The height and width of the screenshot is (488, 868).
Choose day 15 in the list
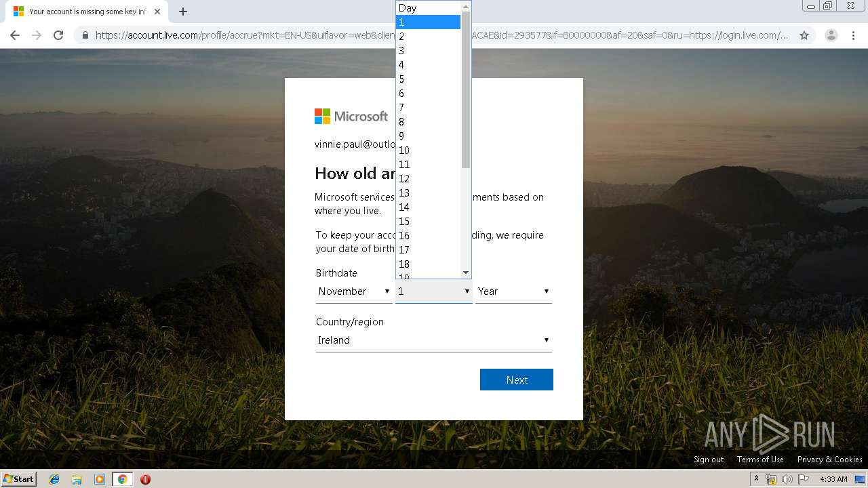click(x=428, y=222)
